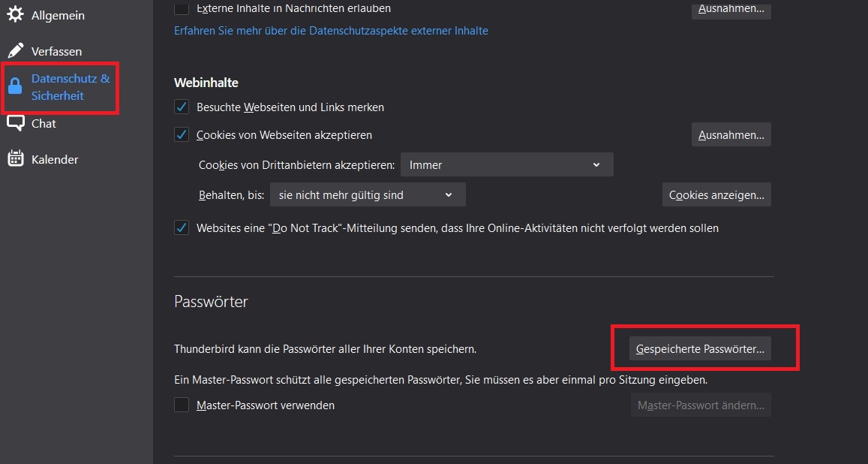This screenshot has height=464, width=868.
Task: Open the Allgemein settings section
Action: pyautogui.click(x=58, y=15)
